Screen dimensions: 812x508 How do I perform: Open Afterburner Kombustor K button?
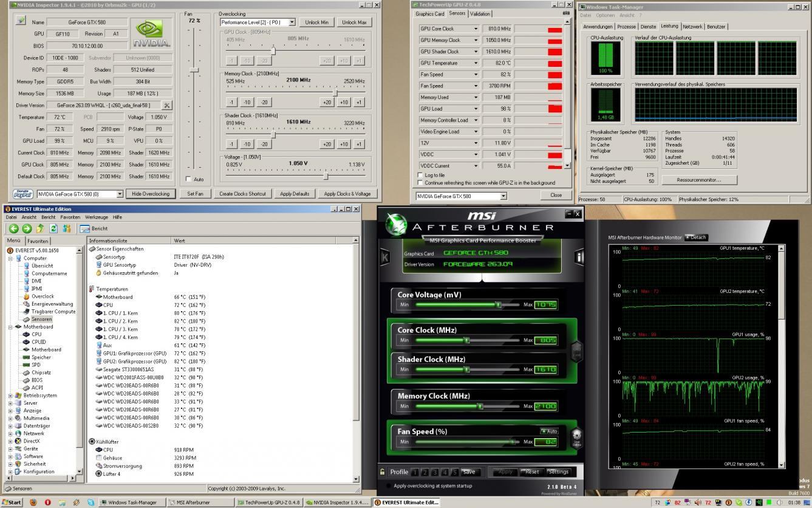[385, 257]
